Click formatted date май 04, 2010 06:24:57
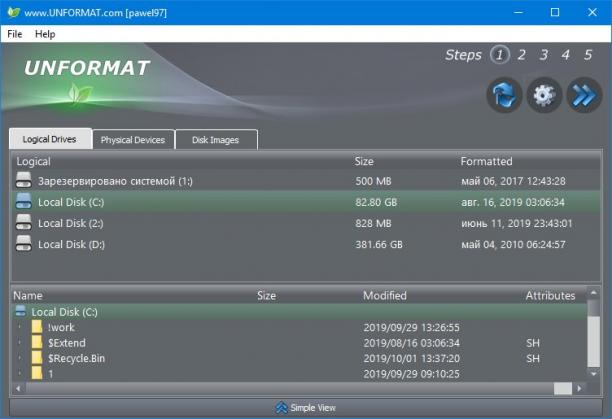The height and width of the screenshot is (419, 612). pyautogui.click(x=513, y=244)
